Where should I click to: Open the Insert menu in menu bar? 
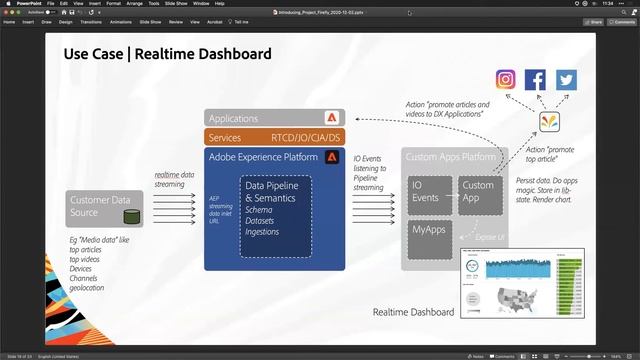point(95,3)
